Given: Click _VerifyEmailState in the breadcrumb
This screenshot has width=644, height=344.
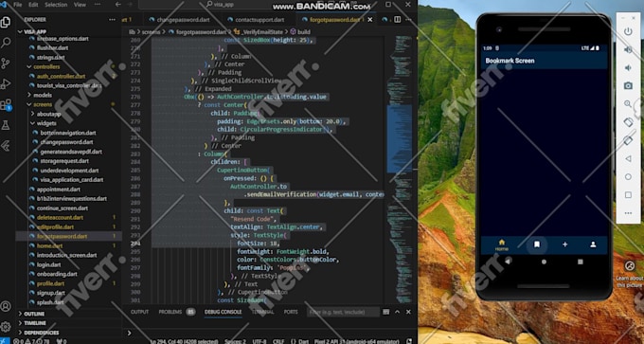Looking at the screenshot, I should tap(263, 31).
